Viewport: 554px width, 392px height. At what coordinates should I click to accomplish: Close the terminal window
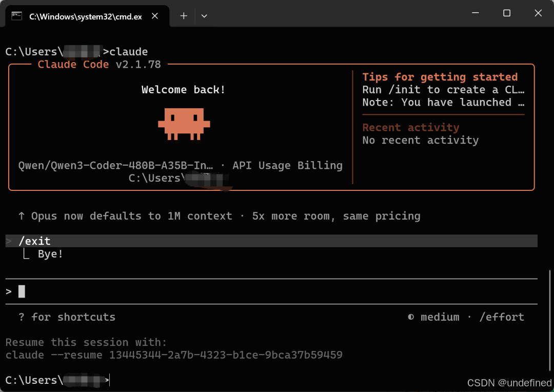538,13
